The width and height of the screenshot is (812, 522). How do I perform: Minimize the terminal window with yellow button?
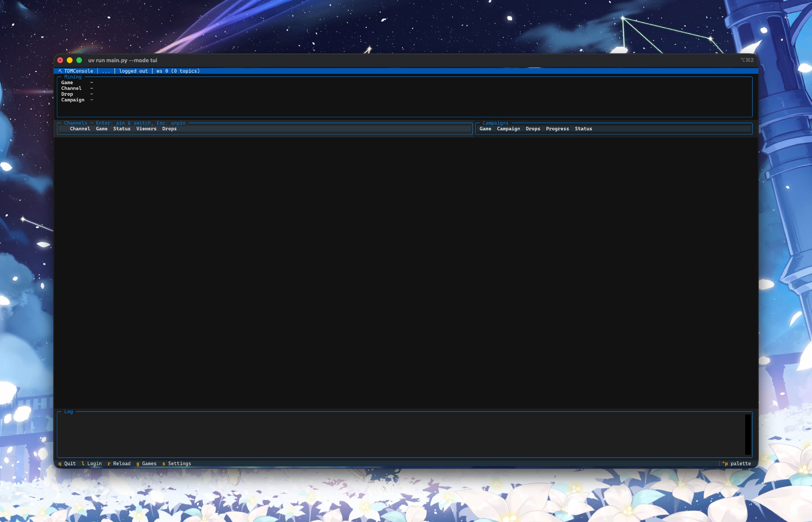click(x=70, y=60)
